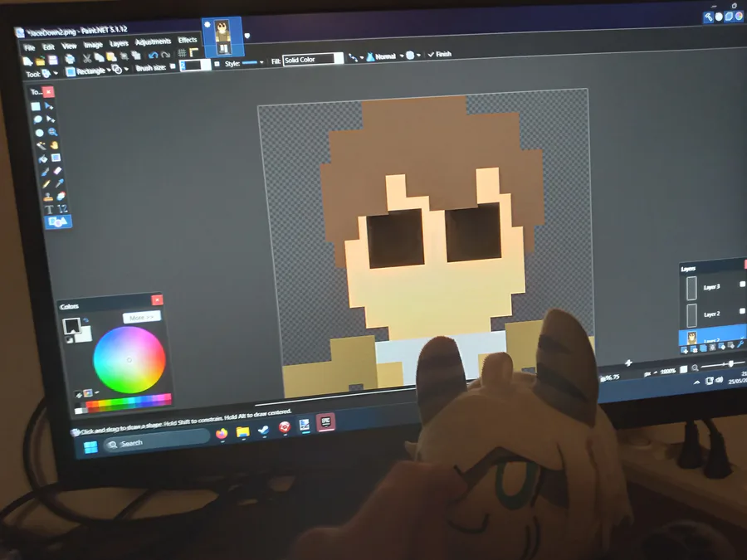The height and width of the screenshot is (560, 747).
Task: Open the Effects menu
Action: [188, 40]
